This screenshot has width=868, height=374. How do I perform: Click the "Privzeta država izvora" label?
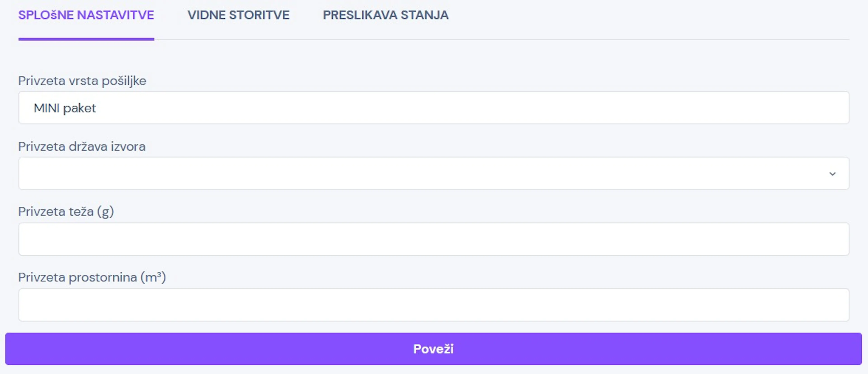(82, 147)
